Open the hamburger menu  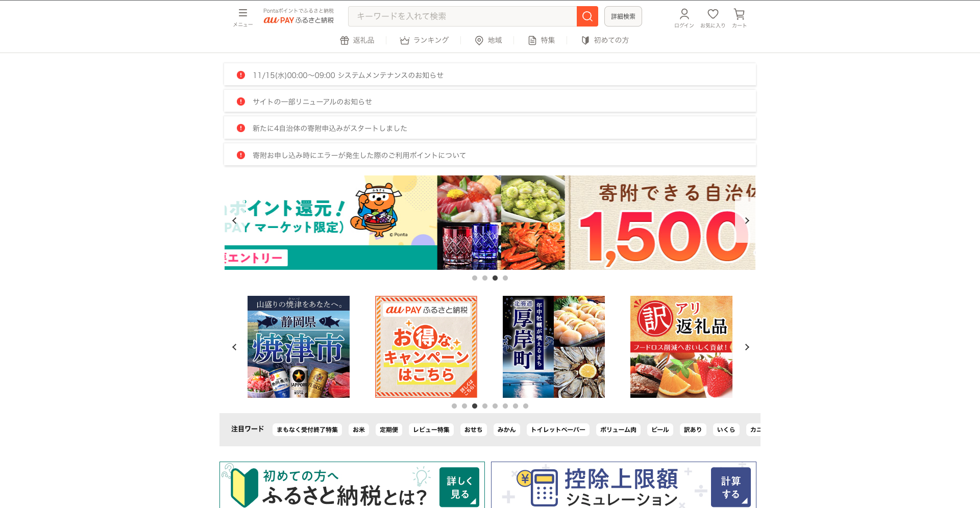242,13
